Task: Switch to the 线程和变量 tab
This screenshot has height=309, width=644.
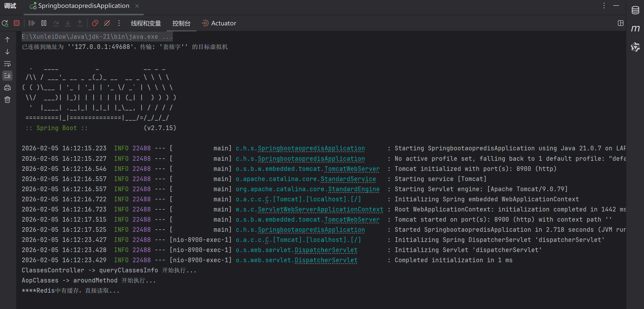Action: point(146,23)
